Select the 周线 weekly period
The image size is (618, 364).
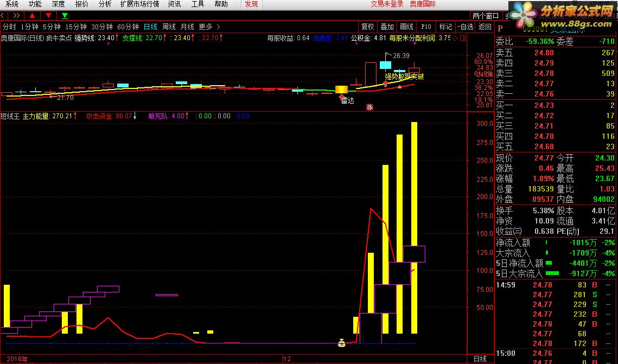[x=169, y=27]
